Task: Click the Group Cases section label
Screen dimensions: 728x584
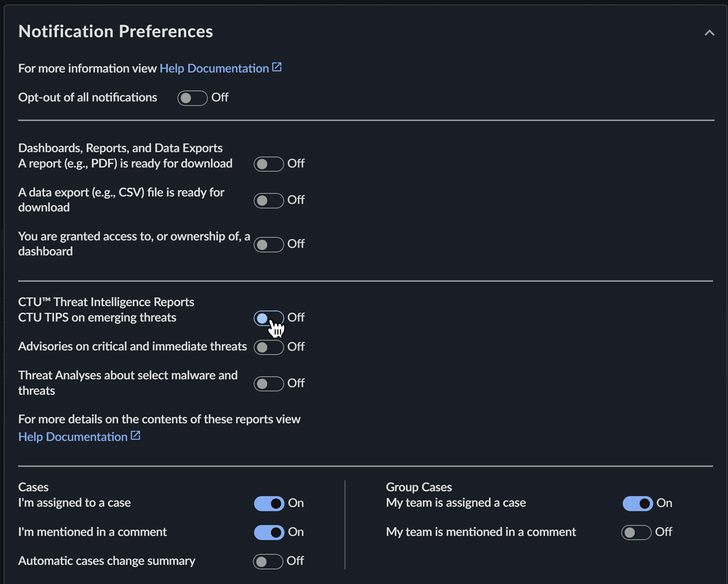Action: coord(419,487)
